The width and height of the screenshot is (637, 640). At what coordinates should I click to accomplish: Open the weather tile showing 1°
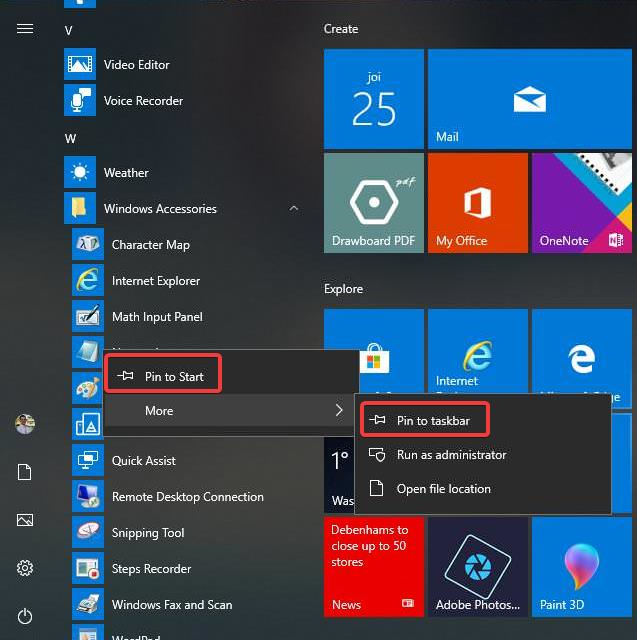(340, 476)
